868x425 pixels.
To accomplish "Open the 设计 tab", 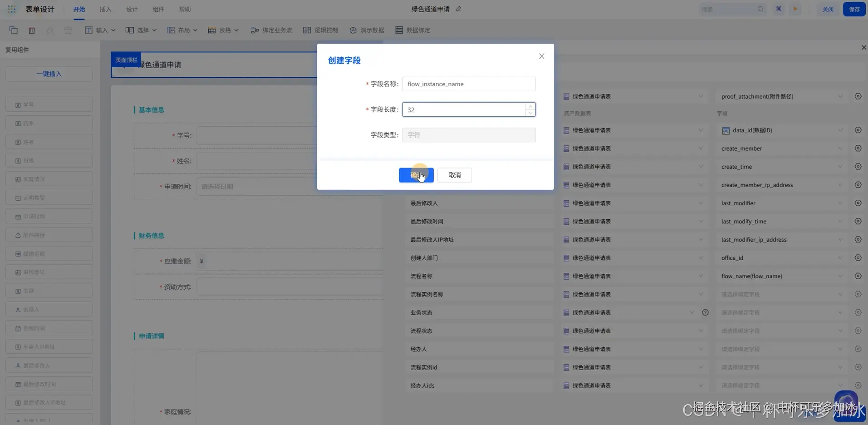I will tap(132, 9).
